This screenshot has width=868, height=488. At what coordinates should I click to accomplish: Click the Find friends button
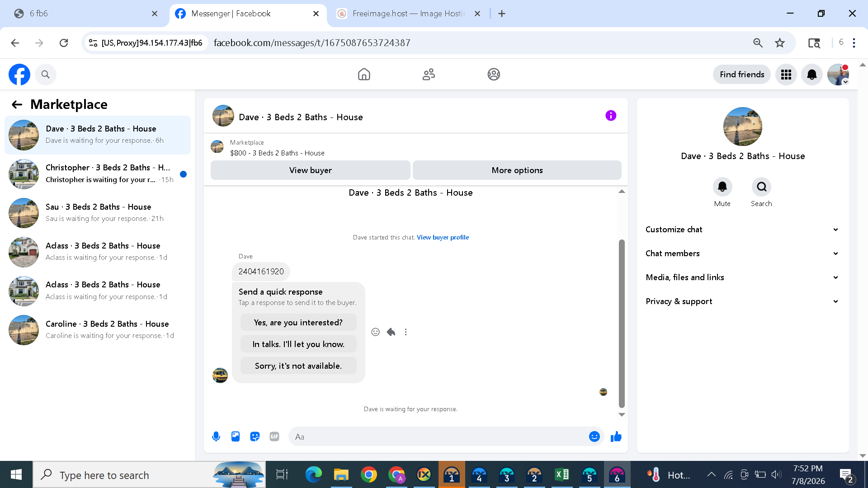click(742, 75)
